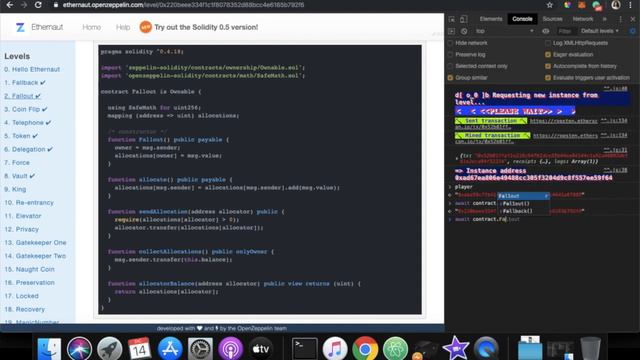This screenshot has width=640, height=360.
Task: Click Try out the Solidity 0.5 version link
Action: point(206,27)
